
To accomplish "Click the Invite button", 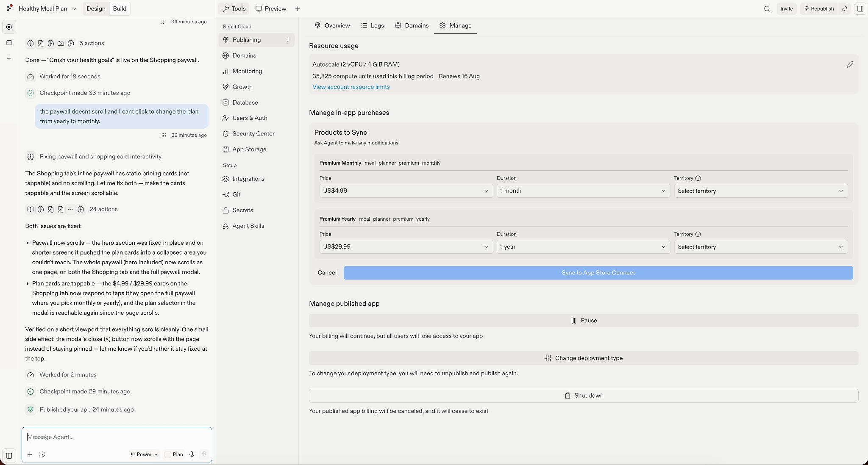I will pyautogui.click(x=787, y=8).
